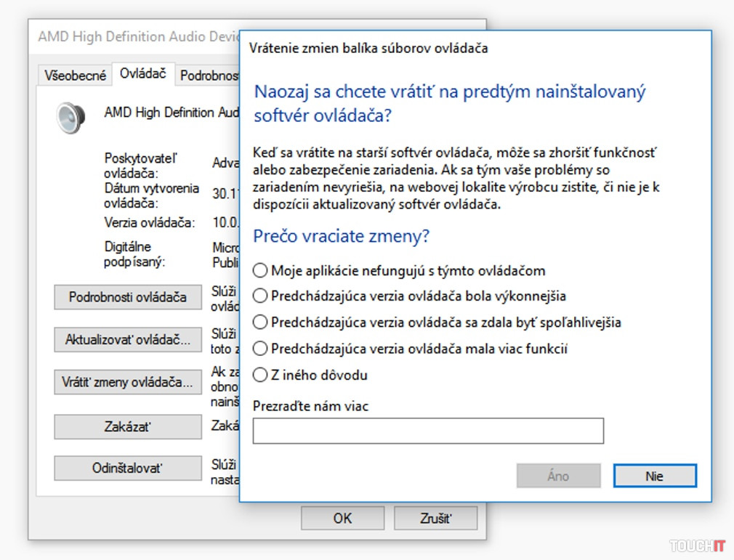Choose 'Predchádzajúca verzia ovládača bola výkonnejšia' radio

[x=260, y=296]
